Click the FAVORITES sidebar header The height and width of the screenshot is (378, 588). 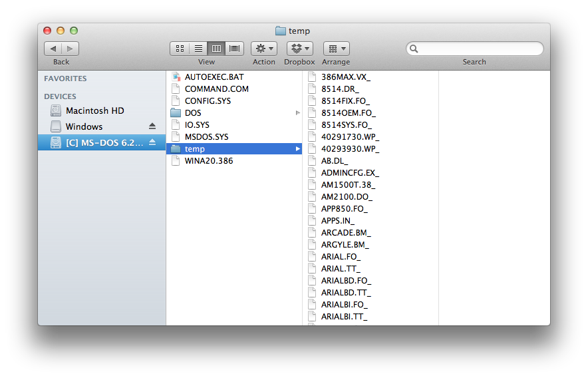(x=65, y=79)
